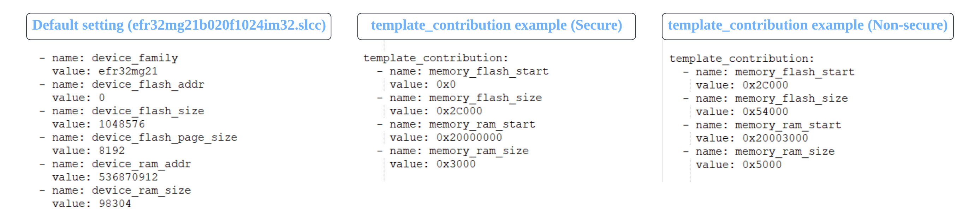Click the template_contribution example (Secure) header

496,26
